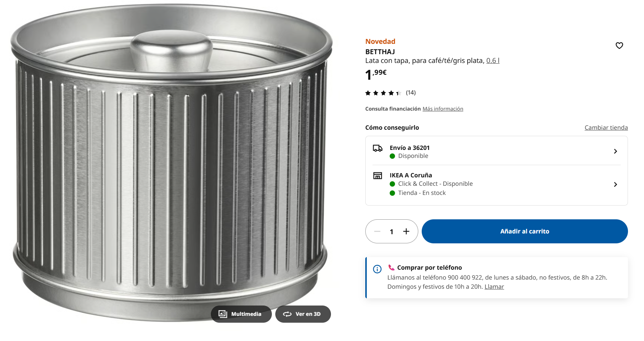Image resolution: width=644 pixels, height=341 pixels.
Task: Click the 0.6 l size link
Action: [493, 61]
